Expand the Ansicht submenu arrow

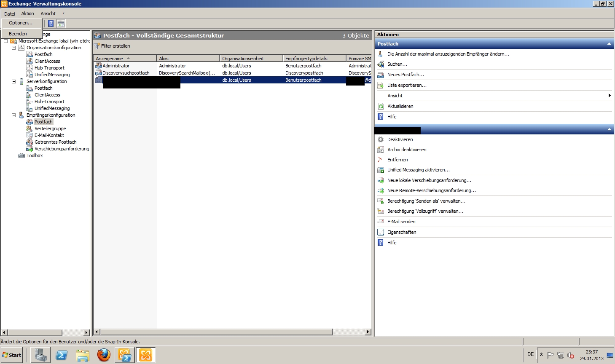pyautogui.click(x=610, y=96)
